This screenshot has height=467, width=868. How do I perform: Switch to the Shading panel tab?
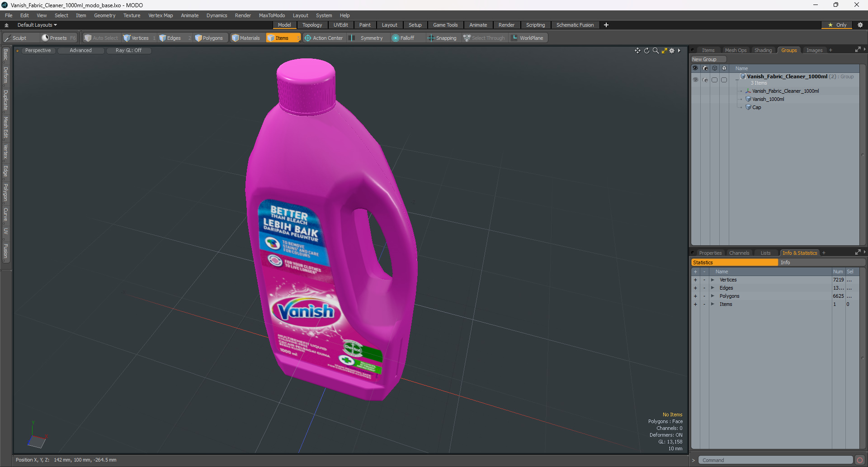[763, 50]
